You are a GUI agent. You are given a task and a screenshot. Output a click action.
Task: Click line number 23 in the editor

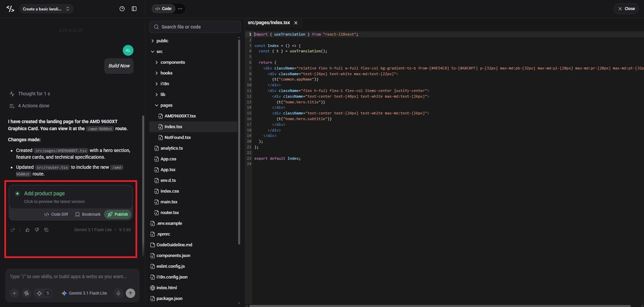(x=249, y=159)
